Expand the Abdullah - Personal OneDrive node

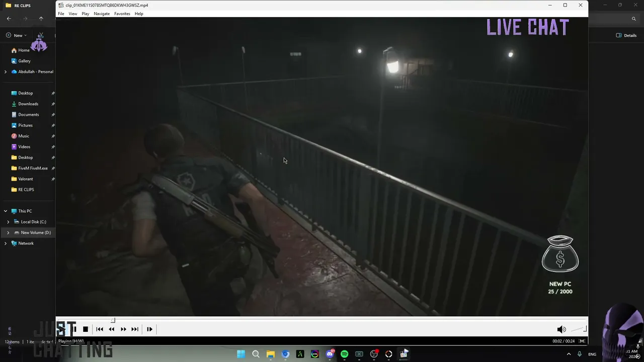coord(6,72)
